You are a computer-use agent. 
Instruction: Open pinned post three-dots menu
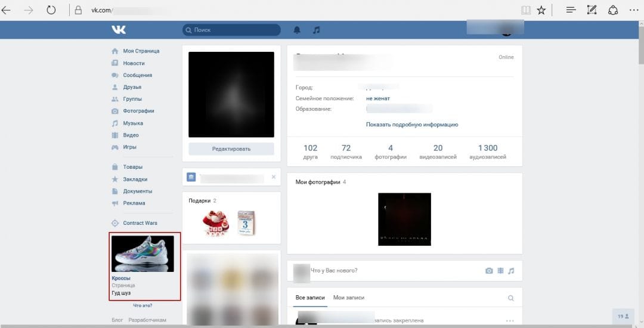pos(509,320)
